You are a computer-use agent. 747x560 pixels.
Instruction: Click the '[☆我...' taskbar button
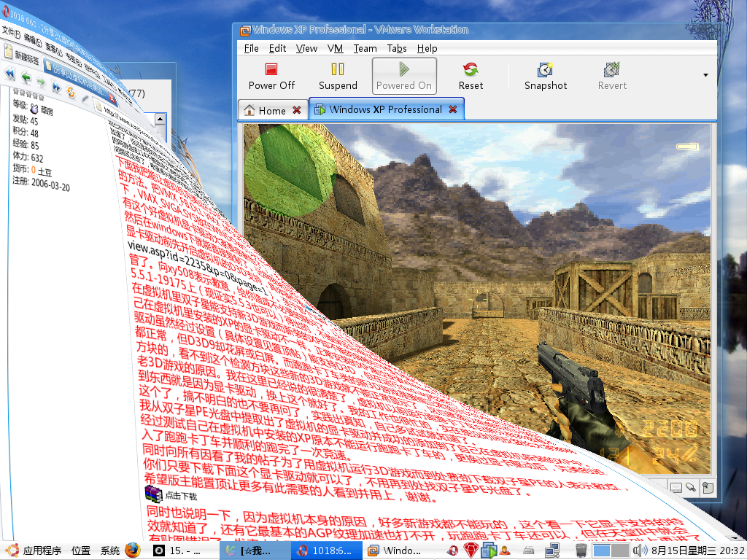(x=254, y=551)
